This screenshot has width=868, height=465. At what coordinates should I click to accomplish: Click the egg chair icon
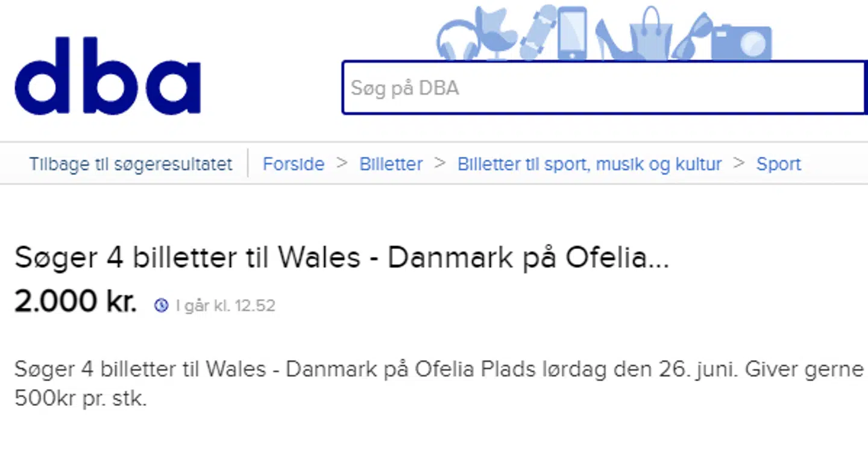[495, 33]
